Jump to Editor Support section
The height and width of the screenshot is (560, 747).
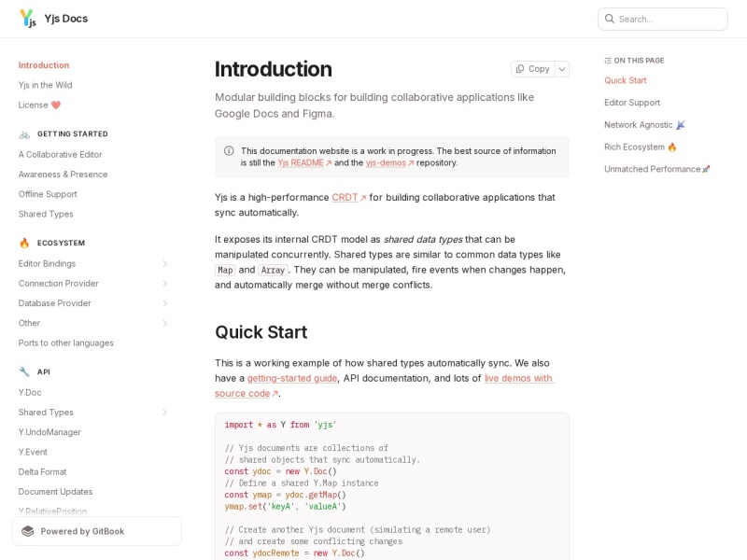tap(632, 103)
